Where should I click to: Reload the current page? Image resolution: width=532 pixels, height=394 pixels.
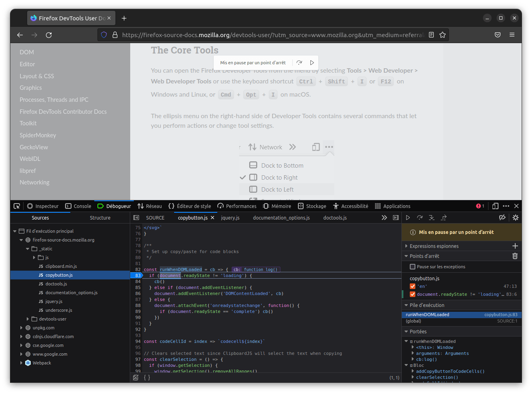(x=49, y=35)
